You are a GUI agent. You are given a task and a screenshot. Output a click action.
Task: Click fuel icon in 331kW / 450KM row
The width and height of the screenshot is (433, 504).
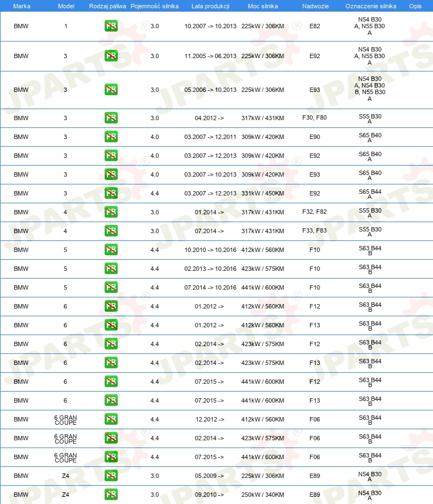coord(111,193)
